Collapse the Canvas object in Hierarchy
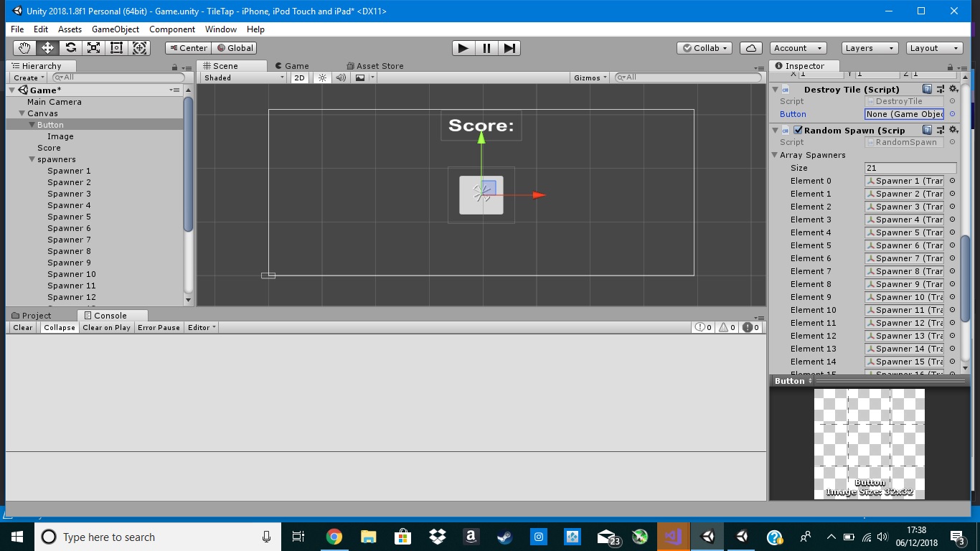Image resolution: width=980 pixels, height=551 pixels. 22,113
